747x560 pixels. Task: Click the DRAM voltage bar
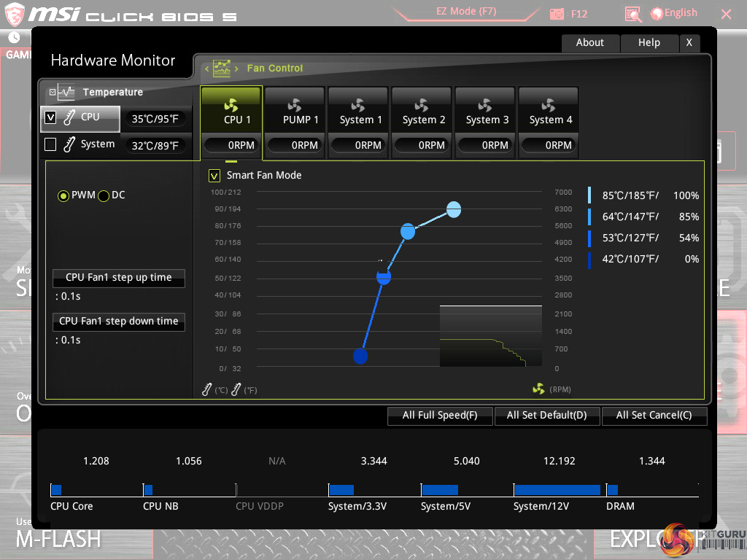coord(613,490)
